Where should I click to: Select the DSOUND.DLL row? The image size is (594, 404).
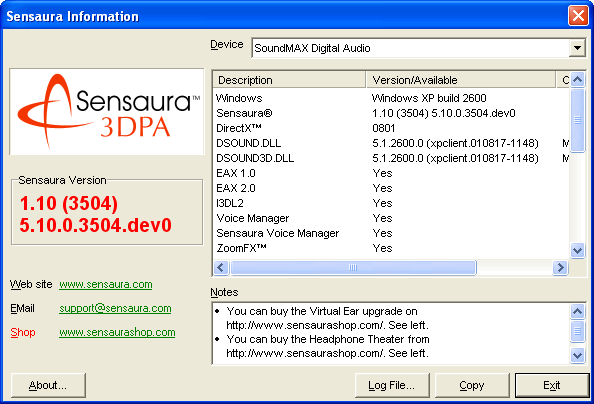point(391,143)
